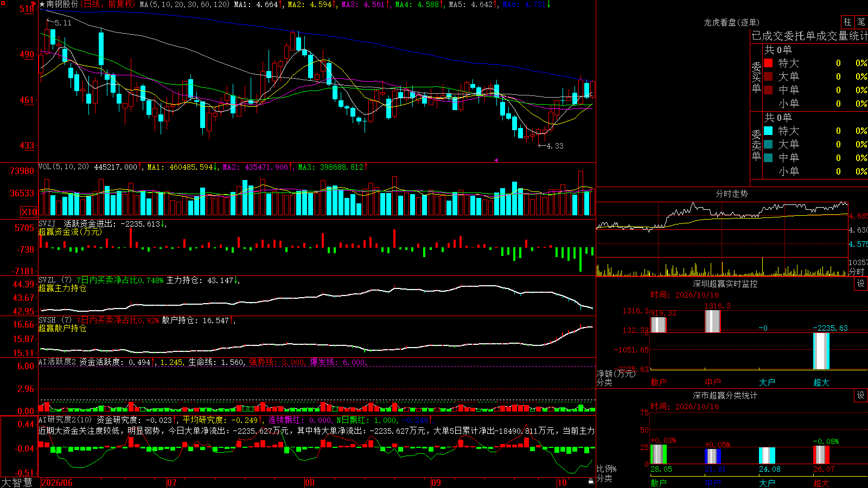Click the red 超大 26.07 ratio bar
The height and width of the screenshot is (488, 868).
[x=821, y=455]
